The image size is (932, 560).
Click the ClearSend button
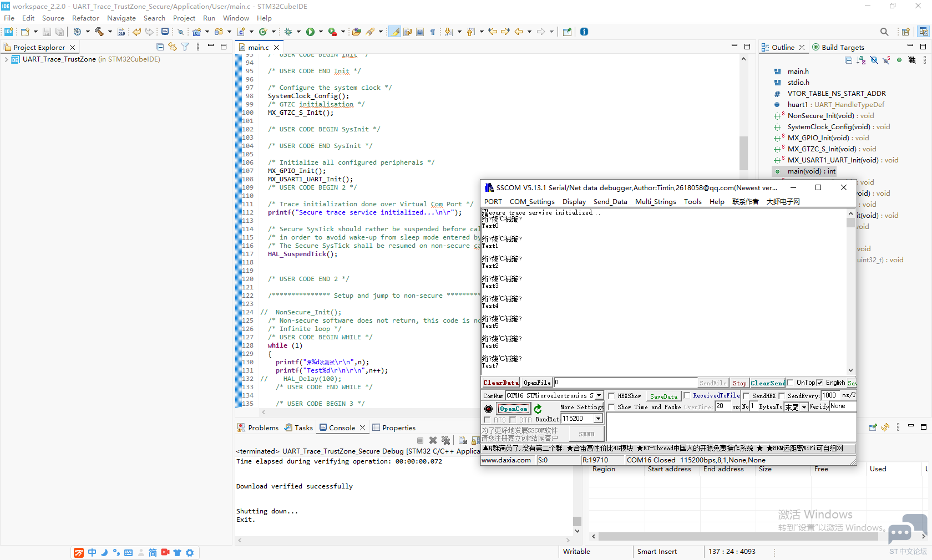[768, 383]
